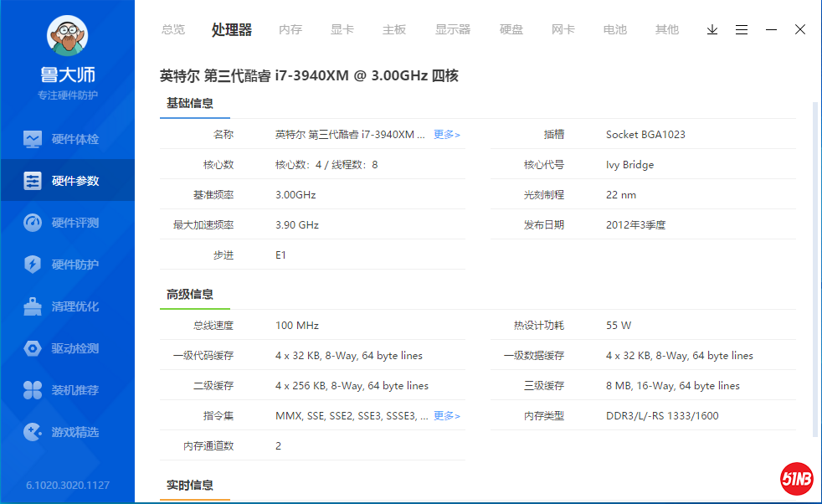Select the 总览 overview tab

coord(173,29)
